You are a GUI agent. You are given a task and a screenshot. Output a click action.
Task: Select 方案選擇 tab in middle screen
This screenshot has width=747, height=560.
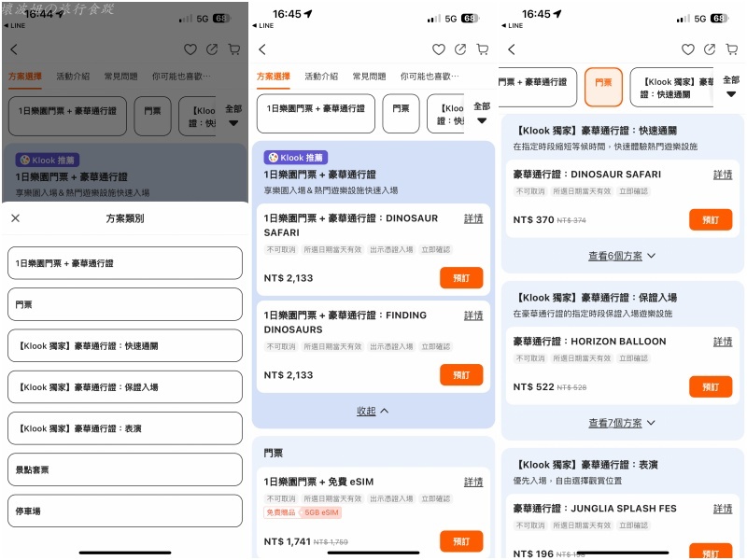pyautogui.click(x=274, y=77)
